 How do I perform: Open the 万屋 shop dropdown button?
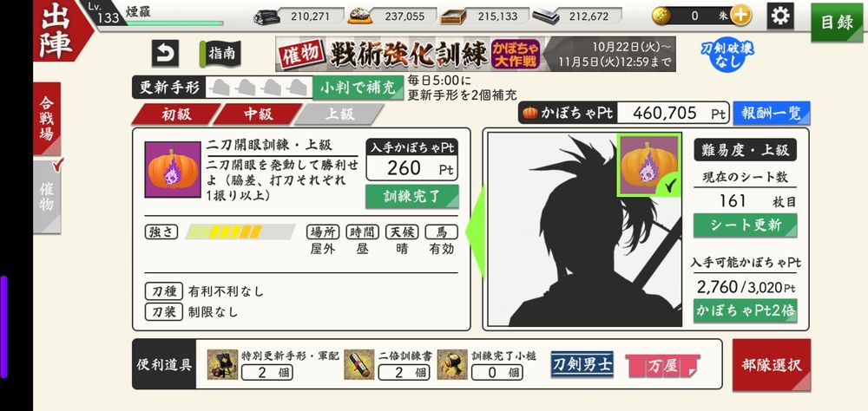pyautogui.click(x=662, y=366)
